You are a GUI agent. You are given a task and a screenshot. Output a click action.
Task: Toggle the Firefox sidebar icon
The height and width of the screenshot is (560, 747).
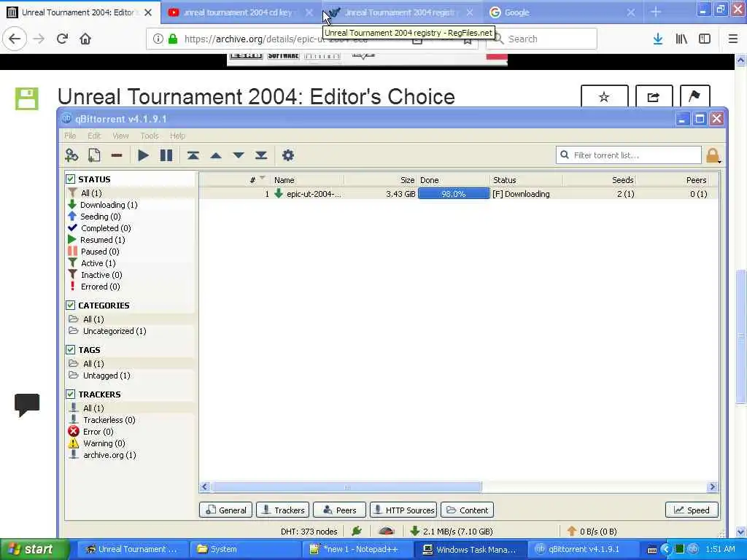[705, 39]
